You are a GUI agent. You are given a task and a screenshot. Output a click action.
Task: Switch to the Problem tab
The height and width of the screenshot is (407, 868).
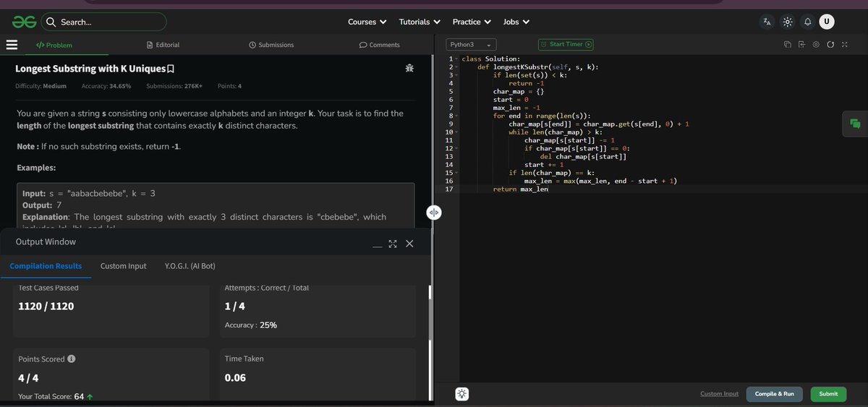click(x=54, y=45)
